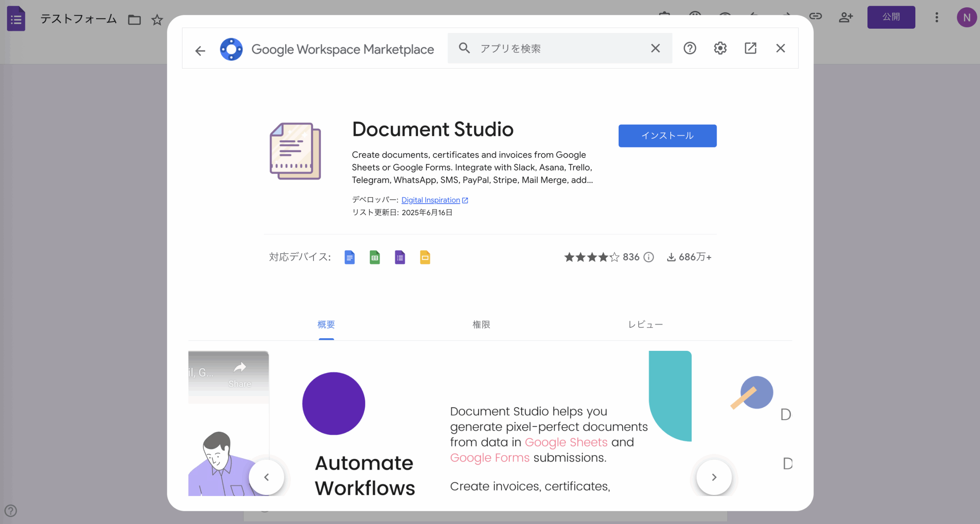The width and height of the screenshot is (980, 524).
Task: Open the more options kebab menu
Action: pyautogui.click(x=937, y=18)
